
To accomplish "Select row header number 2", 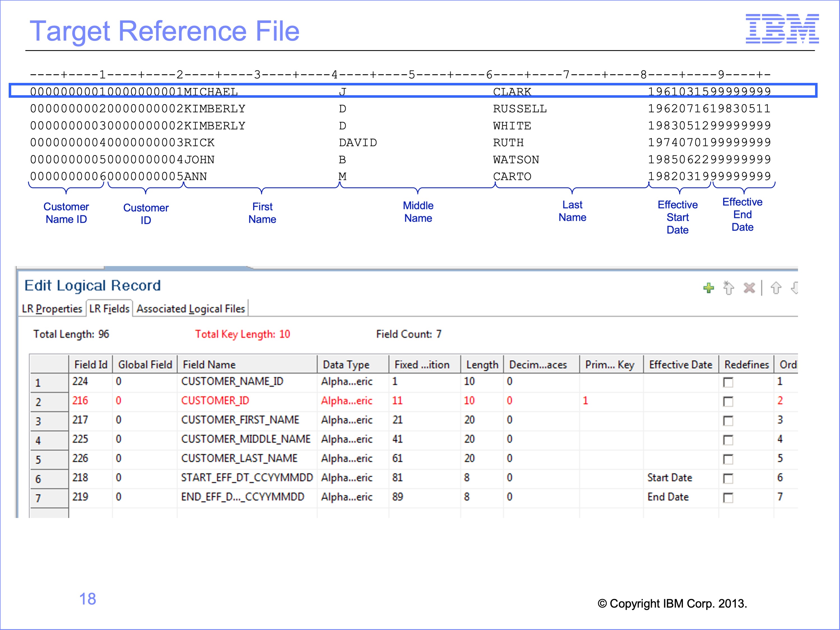I will point(49,402).
